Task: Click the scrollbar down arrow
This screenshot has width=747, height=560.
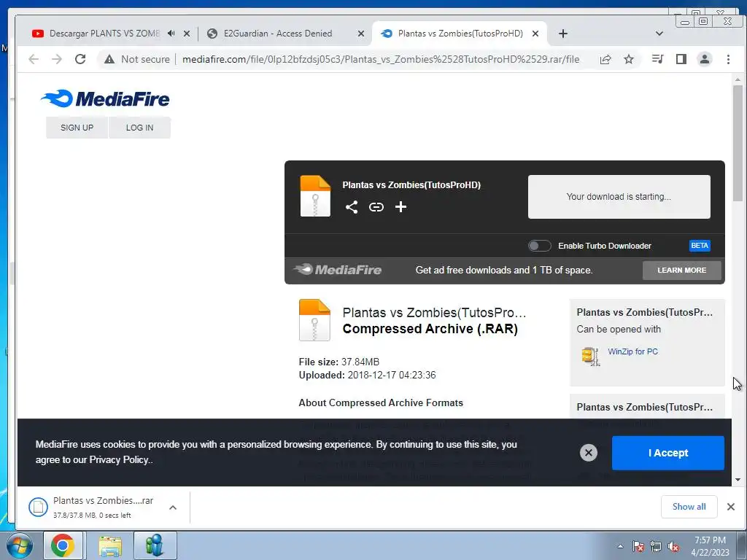Action: [738, 480]
